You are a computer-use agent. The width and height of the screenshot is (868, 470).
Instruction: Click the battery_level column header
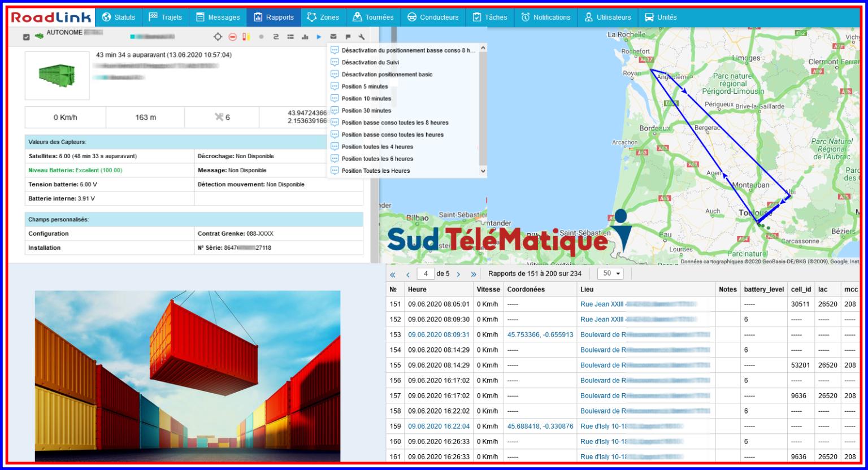point(764,289)
